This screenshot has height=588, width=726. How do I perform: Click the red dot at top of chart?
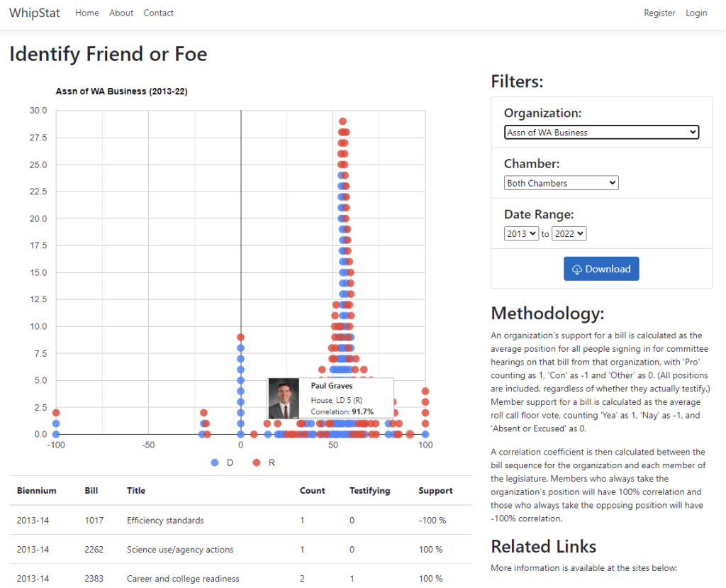click(x=342, y=121)
